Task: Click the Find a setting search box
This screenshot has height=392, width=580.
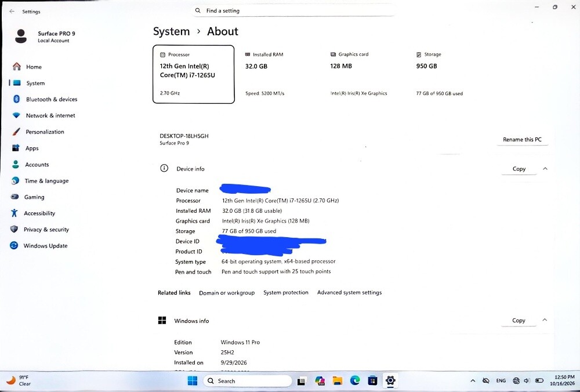Action: point(294,10)
